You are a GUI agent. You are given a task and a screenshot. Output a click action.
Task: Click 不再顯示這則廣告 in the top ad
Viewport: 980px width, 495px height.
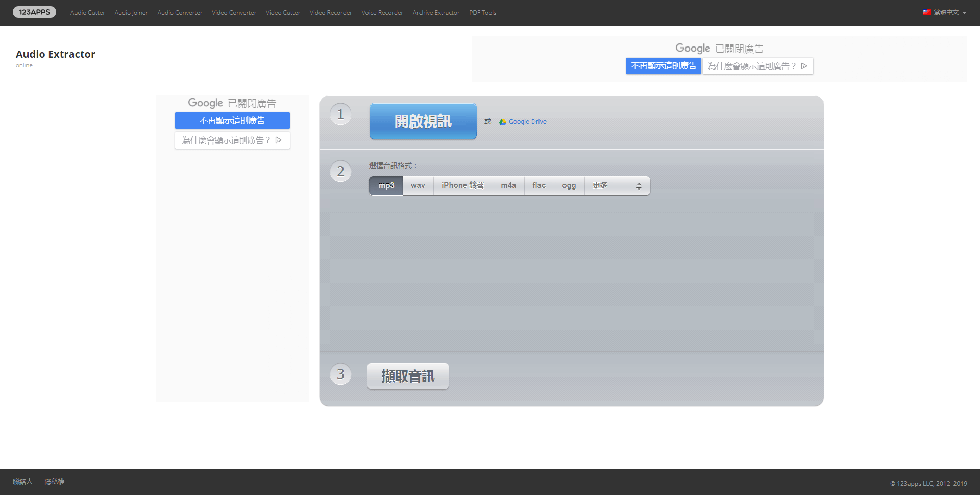coord(664,66)
